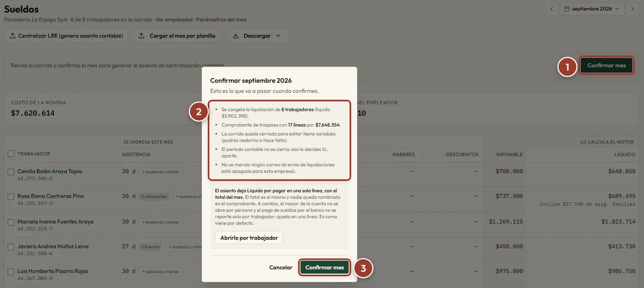Click the upload icon on Centralizar LRE
The height and width of the screenshot is (288, 644).
(12, 35)
